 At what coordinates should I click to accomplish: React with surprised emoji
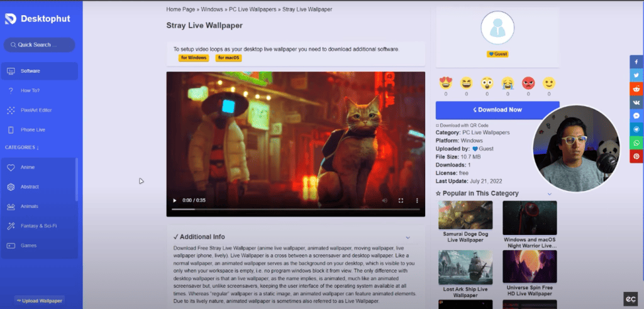point(487,84)
